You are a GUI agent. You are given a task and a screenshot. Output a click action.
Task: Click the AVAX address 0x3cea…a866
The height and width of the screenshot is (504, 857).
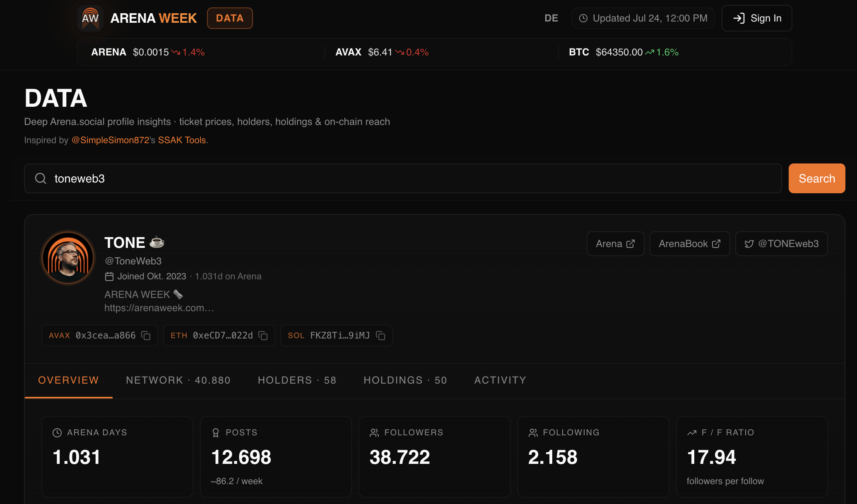(x=106, y=336)
